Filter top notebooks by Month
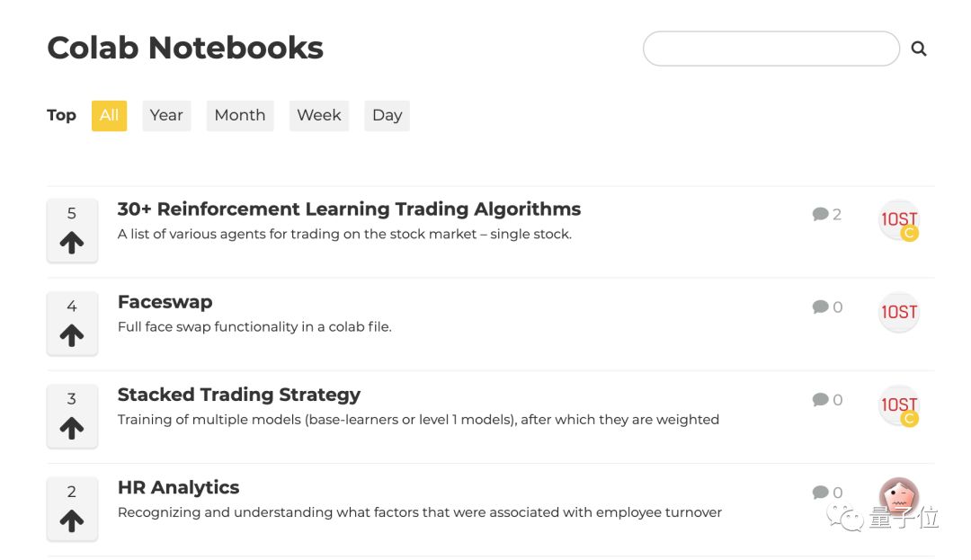The image size is (971, 560). click(x=240, y=115)
